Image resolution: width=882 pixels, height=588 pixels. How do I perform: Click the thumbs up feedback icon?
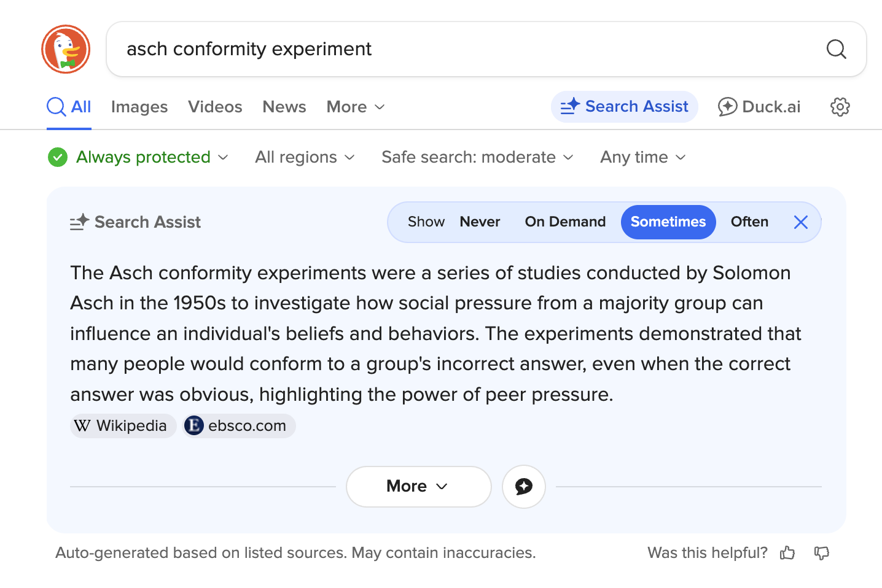coord(787,553)
